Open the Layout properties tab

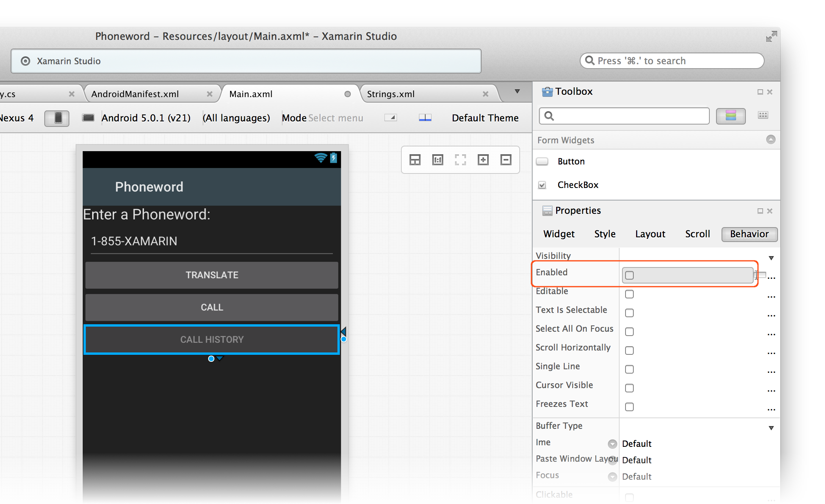point(650,234)
